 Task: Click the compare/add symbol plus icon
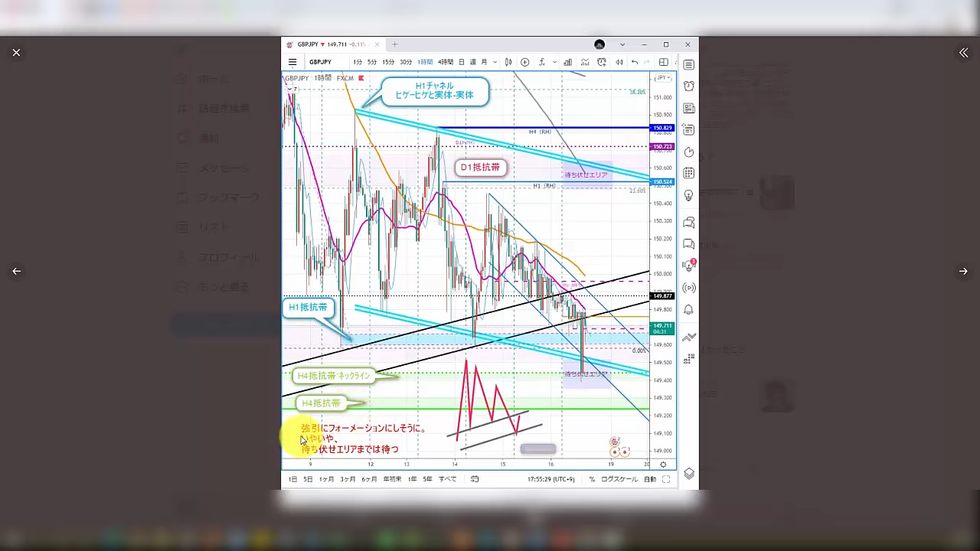[525, 62]
